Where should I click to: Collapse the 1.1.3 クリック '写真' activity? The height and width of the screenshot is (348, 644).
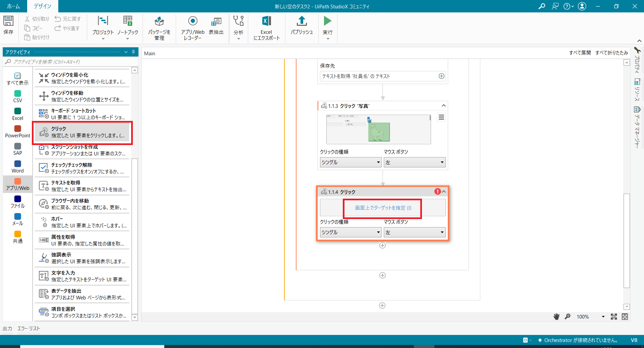(444, 106)
